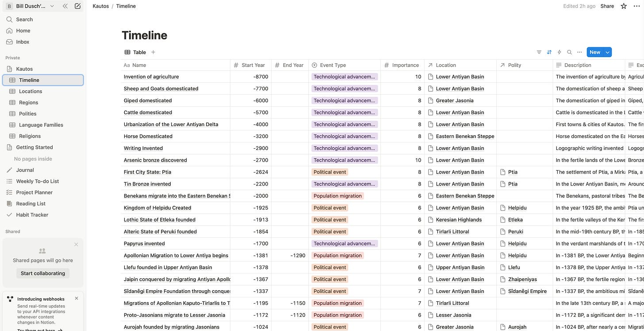Add a new view with plus icon
This screenshot has height=331, width=644.
point(153,52)
